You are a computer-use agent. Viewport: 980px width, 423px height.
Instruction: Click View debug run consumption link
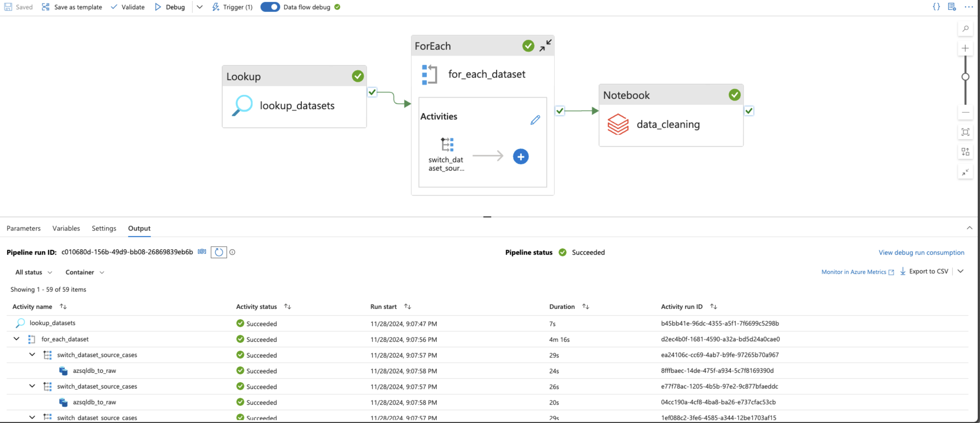(x=921, y=252)
